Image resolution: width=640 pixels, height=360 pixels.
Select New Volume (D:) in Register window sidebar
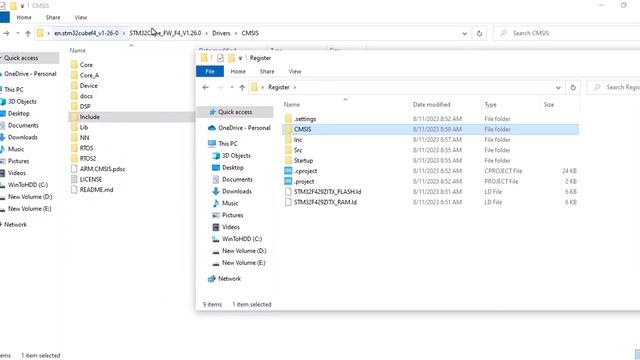pyautogui.click(x=244, y=251)
